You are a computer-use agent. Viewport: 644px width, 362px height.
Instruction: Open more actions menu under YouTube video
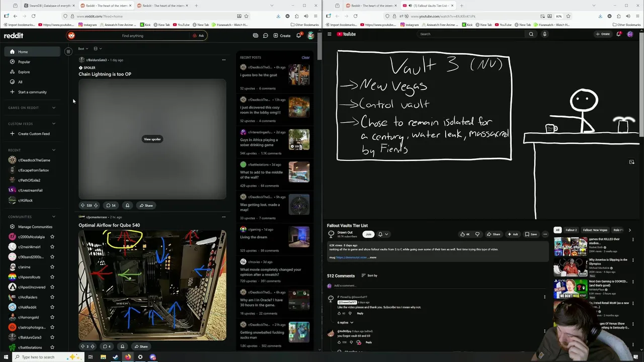545,234
